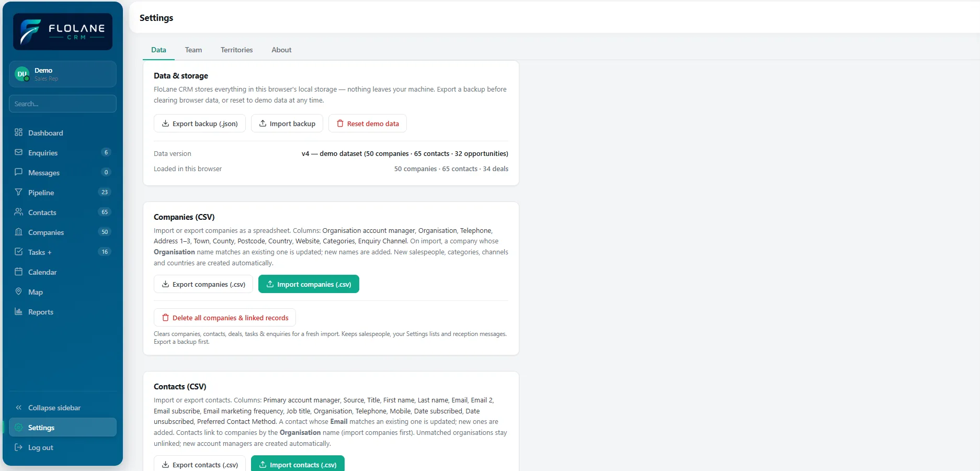
Task: Click the Collapse sidebar chevrons icon
Action: pos(18,408)
